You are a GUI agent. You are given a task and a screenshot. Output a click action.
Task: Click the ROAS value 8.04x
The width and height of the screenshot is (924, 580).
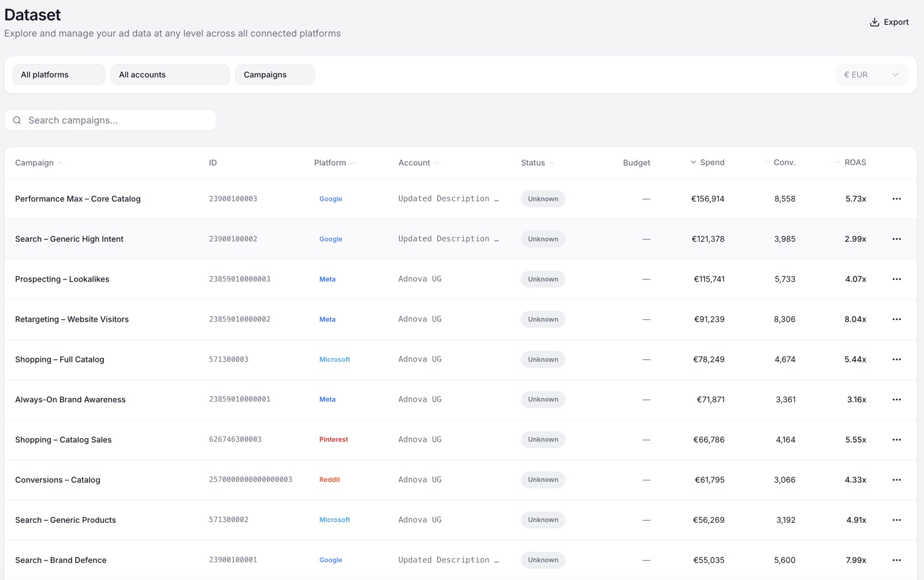click(855, 319)
